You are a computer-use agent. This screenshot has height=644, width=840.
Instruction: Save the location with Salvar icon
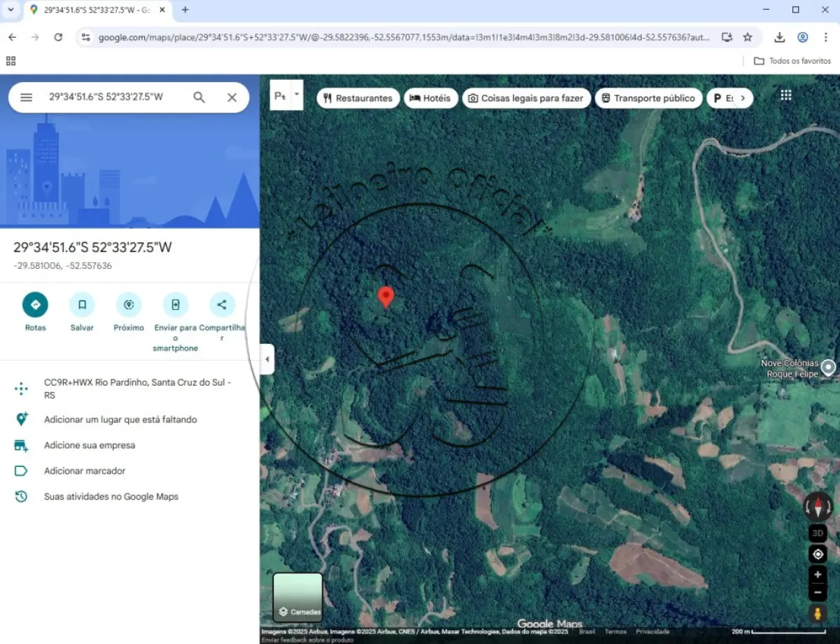pos(82,304)
